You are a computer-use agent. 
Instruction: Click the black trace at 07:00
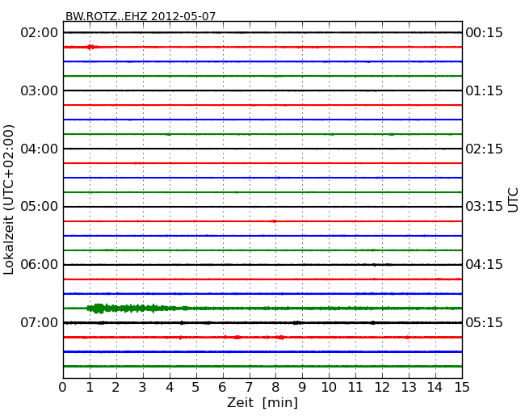click(x=262, y=323)
